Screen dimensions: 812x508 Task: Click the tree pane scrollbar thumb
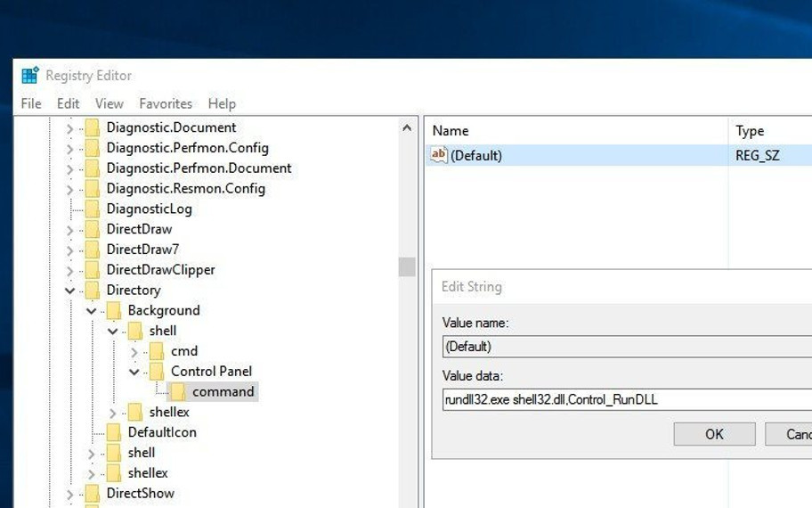[x=407, y=267]
